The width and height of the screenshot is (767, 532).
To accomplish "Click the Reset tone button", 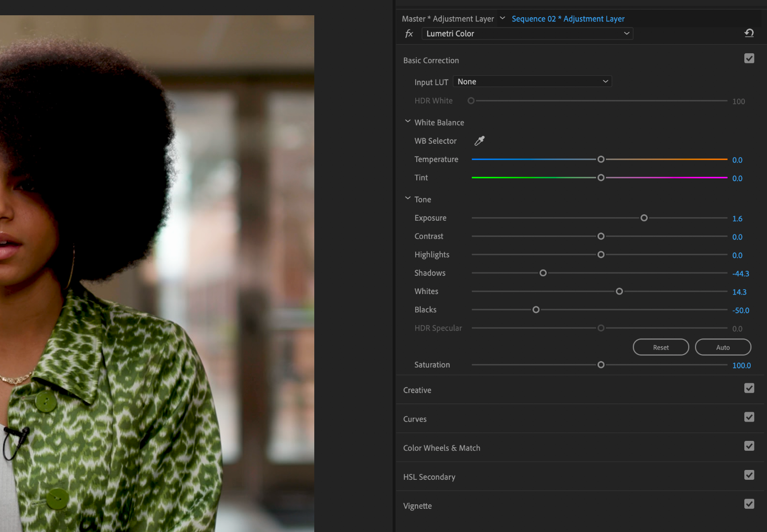I will click(x=661, y=347).
